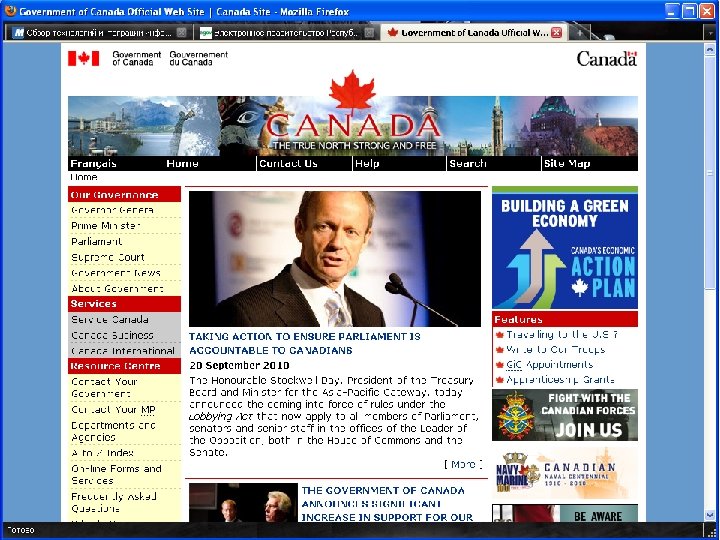Click the scrollbar down arrow

[x=710, y=515]
